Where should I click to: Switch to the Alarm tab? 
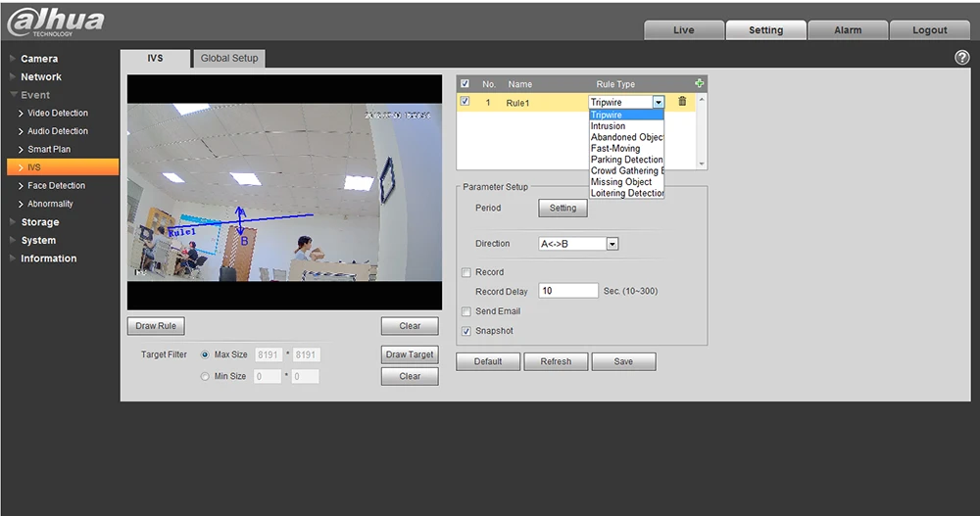pyautogui.click(x=848, y=30)
